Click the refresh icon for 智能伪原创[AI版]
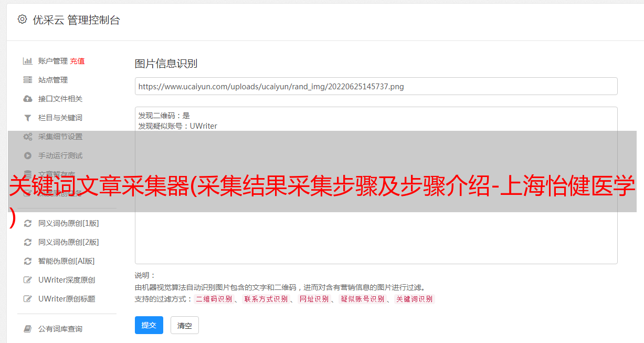644x343 pixels. point(28,261)
